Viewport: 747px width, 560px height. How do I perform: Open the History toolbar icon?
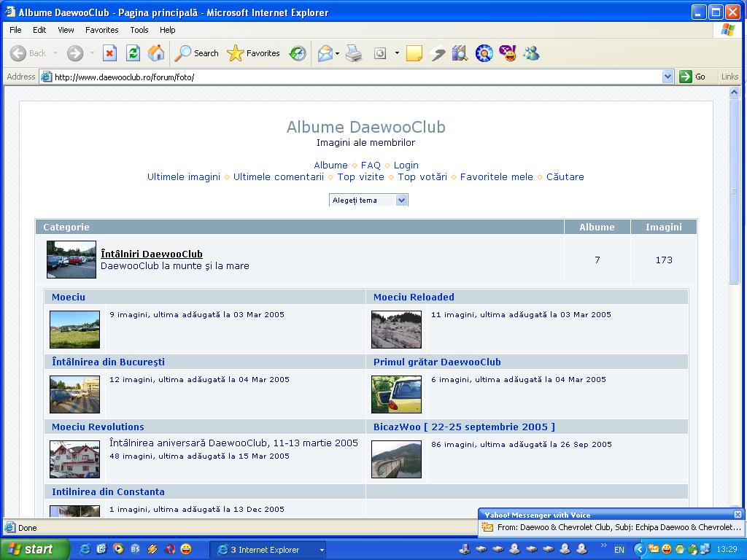pos(298,53)
